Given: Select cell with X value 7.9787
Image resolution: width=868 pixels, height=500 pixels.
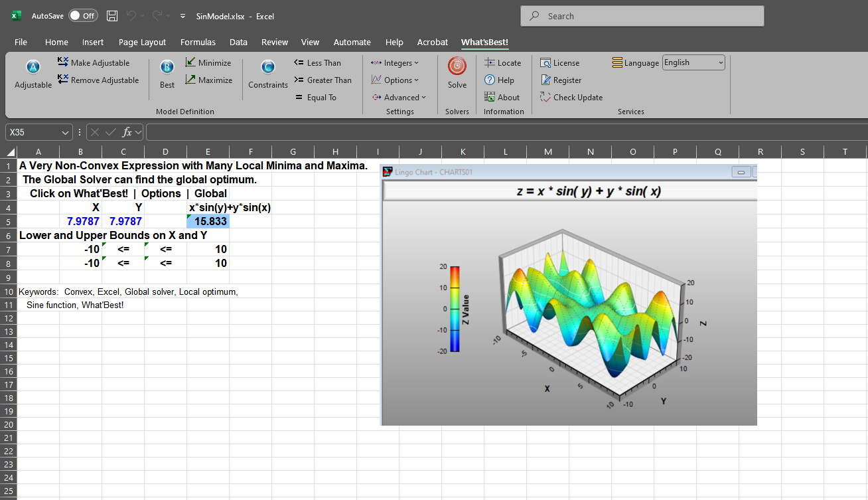Looking at the screenshot, I should point(81,221).
